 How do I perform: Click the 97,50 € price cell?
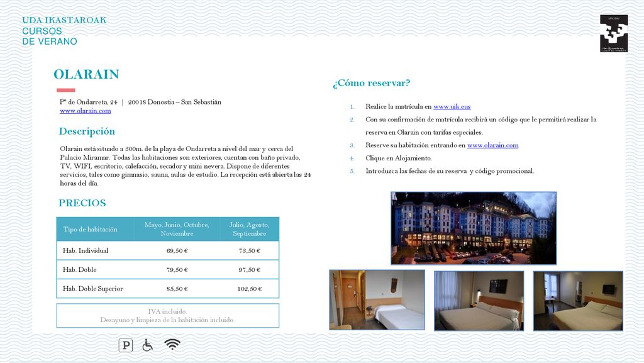click(x=249, y=270)
